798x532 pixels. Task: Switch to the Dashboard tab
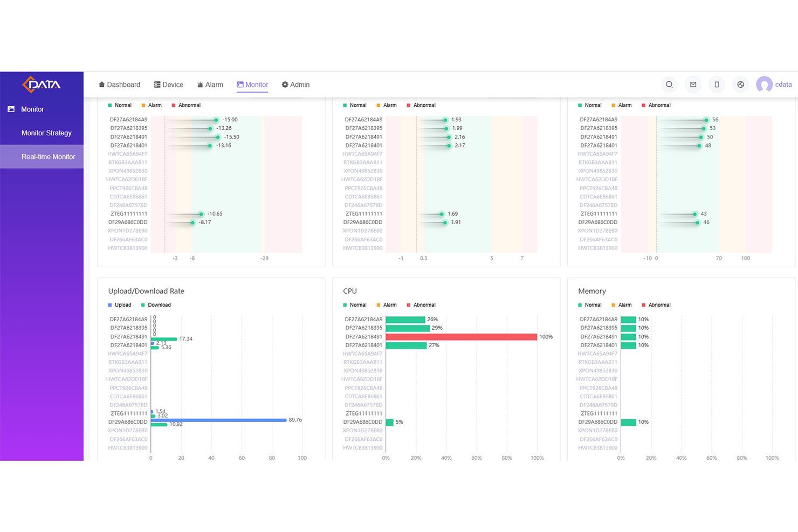tap(119, 85)
